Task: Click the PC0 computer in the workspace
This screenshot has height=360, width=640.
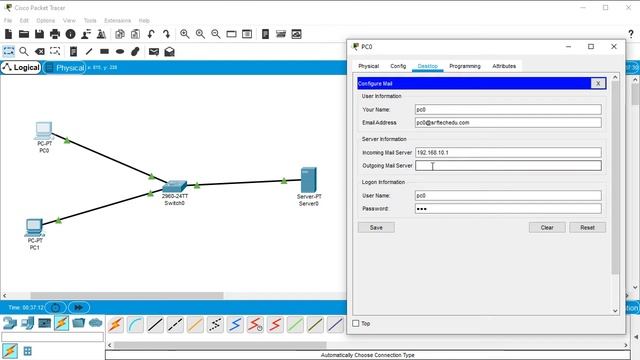Action: pyautogui.click(x=44, y=131)
